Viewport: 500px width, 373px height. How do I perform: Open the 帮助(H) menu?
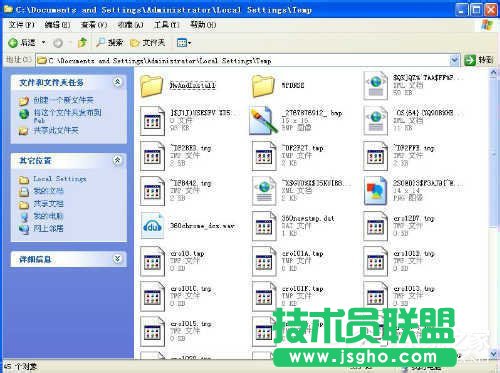point(203,25)
